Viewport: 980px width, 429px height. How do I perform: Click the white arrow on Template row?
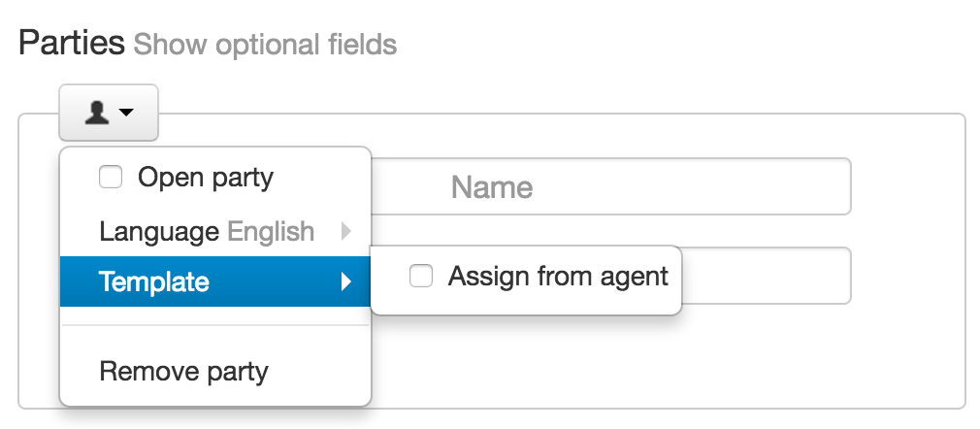tap(346, 282)
